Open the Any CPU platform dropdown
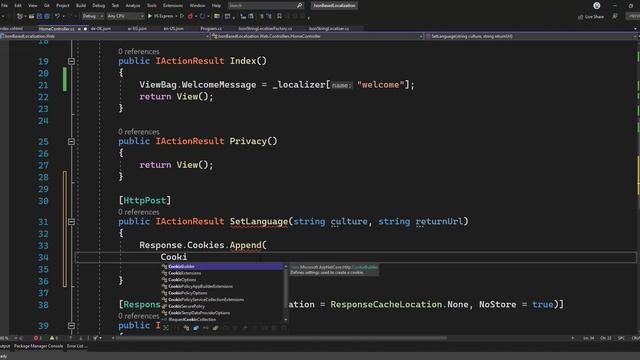The image size is (640, 360). [x=125, y=16]
